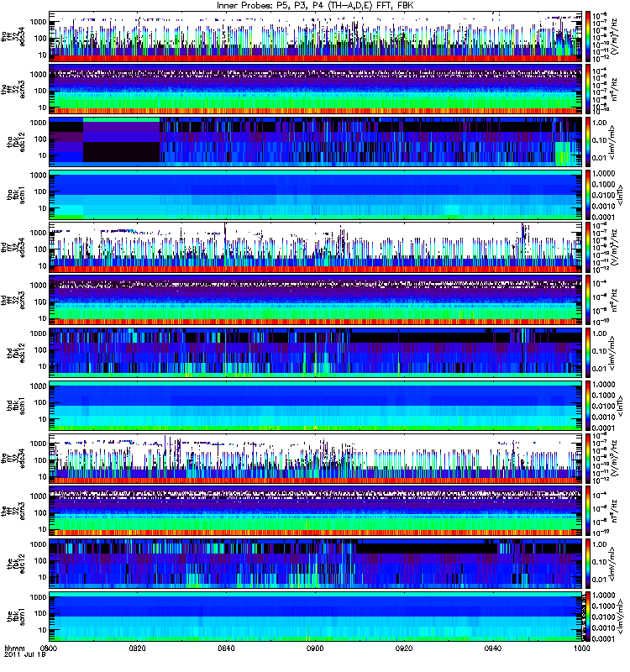
Task: Select the 'thd fff 32 edc34' y-axis title
Action: pos(13,247)
